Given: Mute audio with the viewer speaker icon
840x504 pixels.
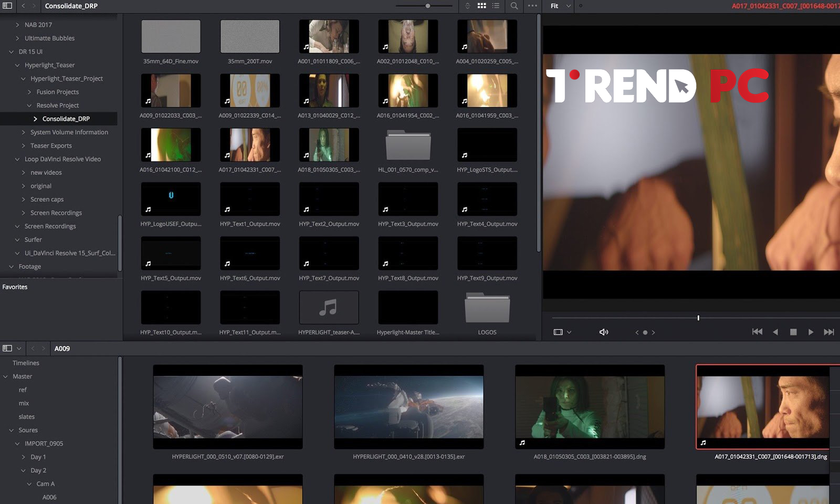Looking at the screenshot, I should (x=604, y=332).
